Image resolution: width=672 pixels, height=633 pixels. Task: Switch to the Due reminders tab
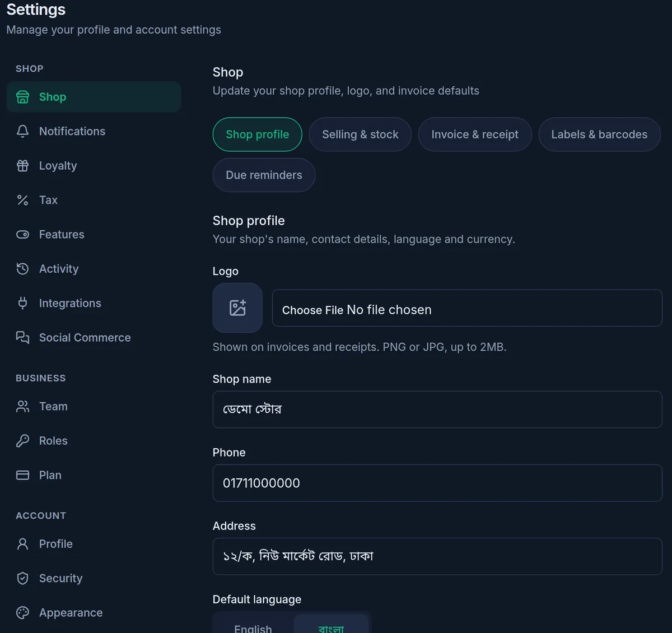pos(264,175)
